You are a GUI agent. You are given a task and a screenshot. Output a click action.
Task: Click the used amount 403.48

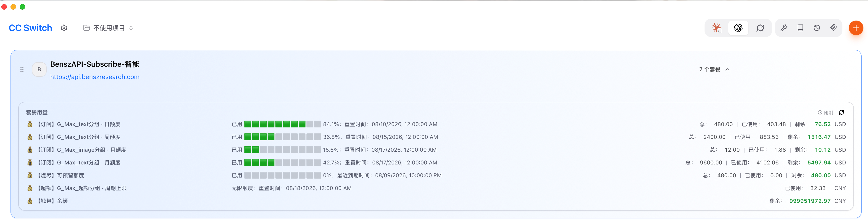[x=776, y=124]
